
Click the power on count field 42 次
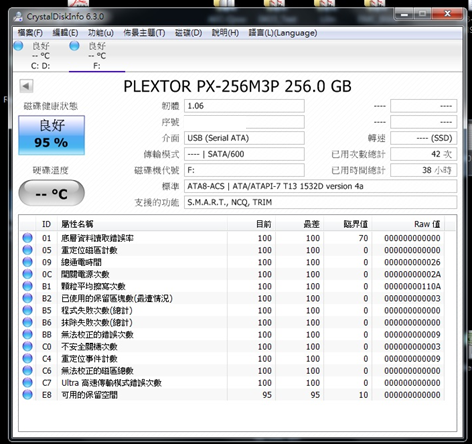pos(423,154)
